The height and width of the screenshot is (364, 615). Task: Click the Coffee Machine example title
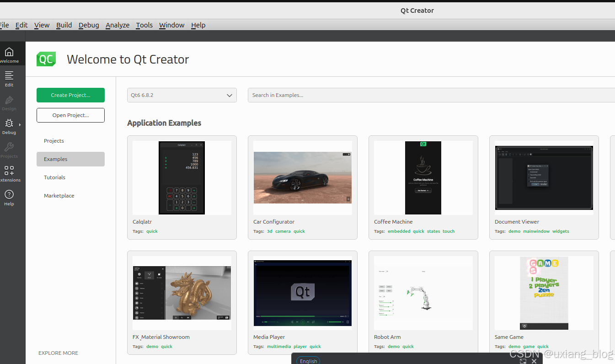click(393, 222)
